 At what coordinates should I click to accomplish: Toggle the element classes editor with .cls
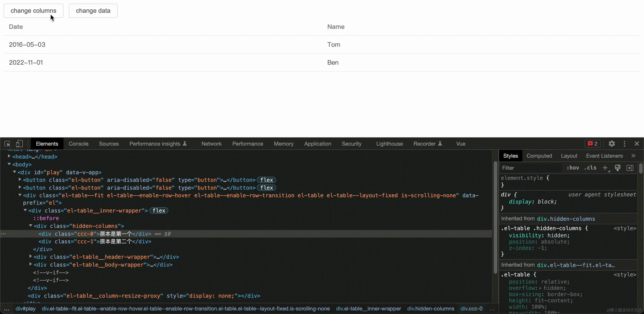coord(590,168)
